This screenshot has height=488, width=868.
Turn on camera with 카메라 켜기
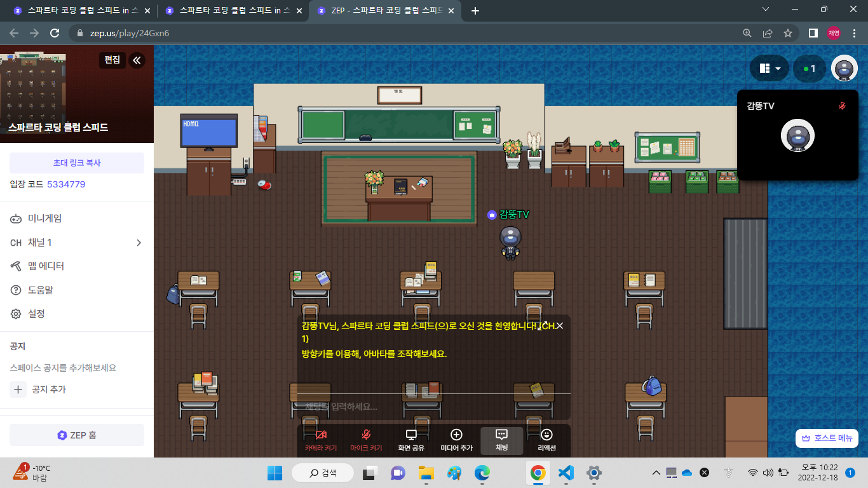(x=321, y=440)
